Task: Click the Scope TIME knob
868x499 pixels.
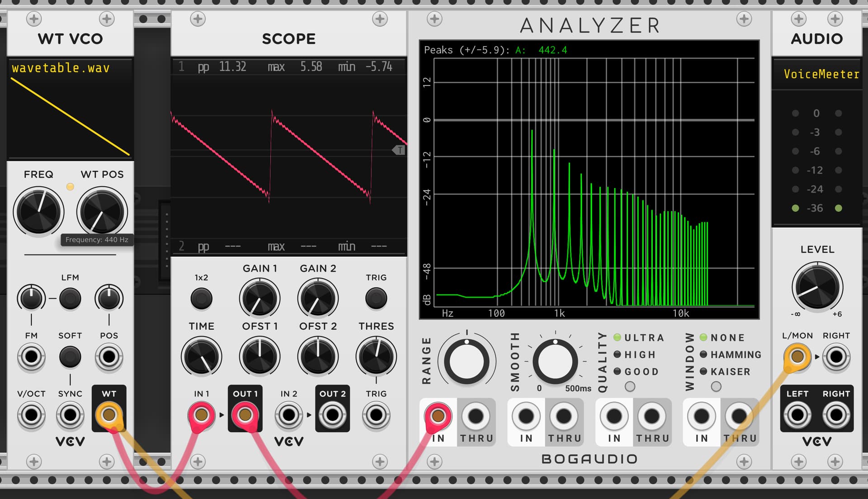Action: click(x=202, y=357)
